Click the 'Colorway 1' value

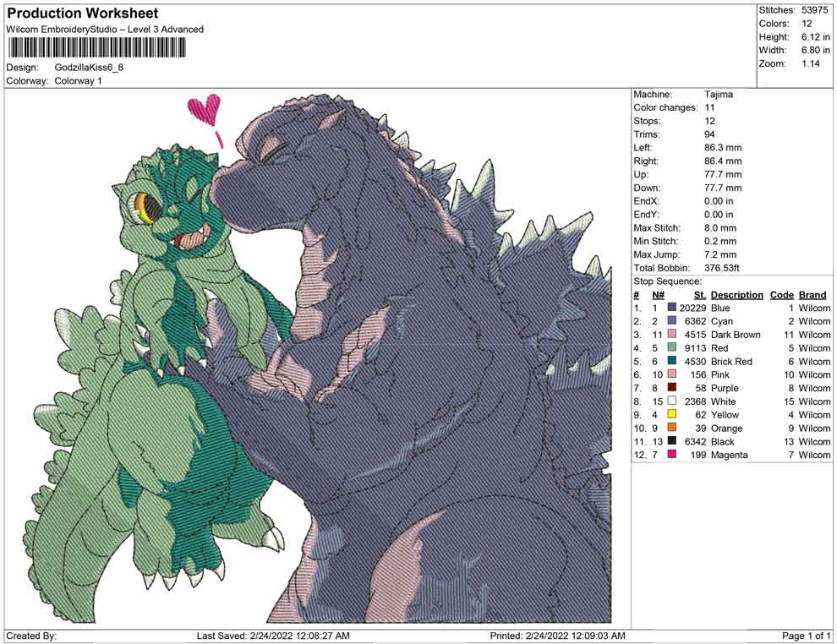pos(78,81)
